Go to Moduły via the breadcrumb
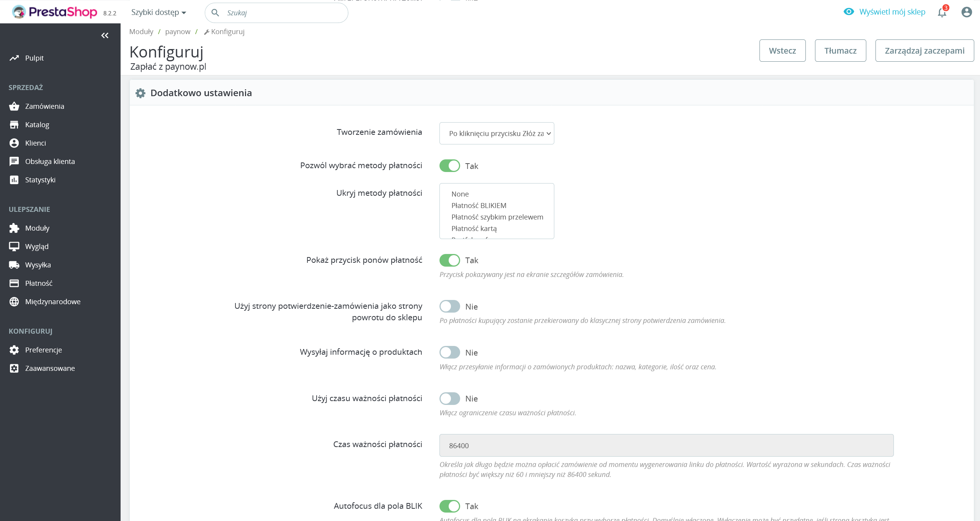 141,31
